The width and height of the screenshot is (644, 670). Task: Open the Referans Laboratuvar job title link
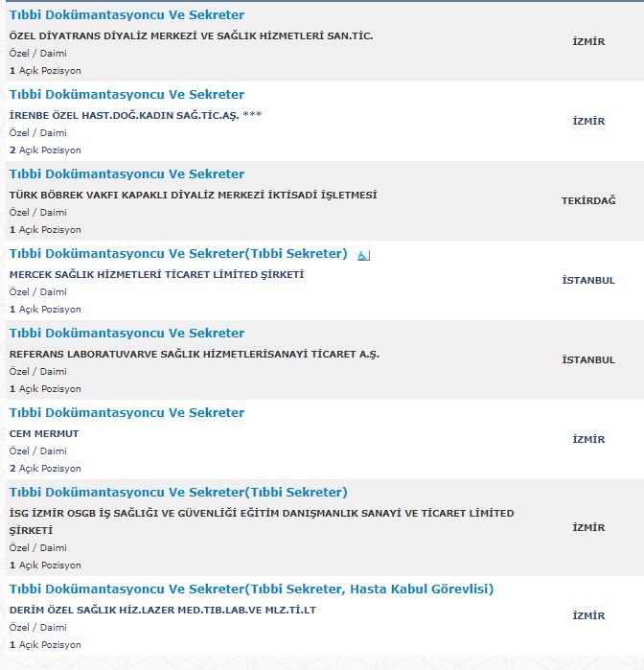(x=126, y=334)
